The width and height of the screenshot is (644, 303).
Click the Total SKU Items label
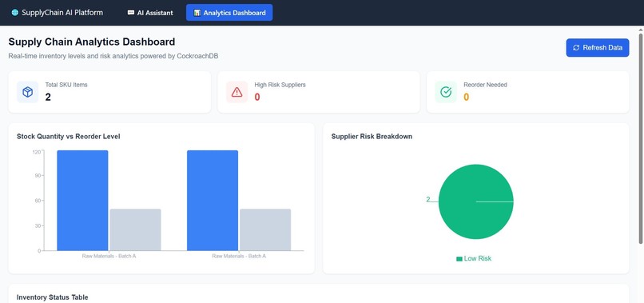tap(66, 85)
